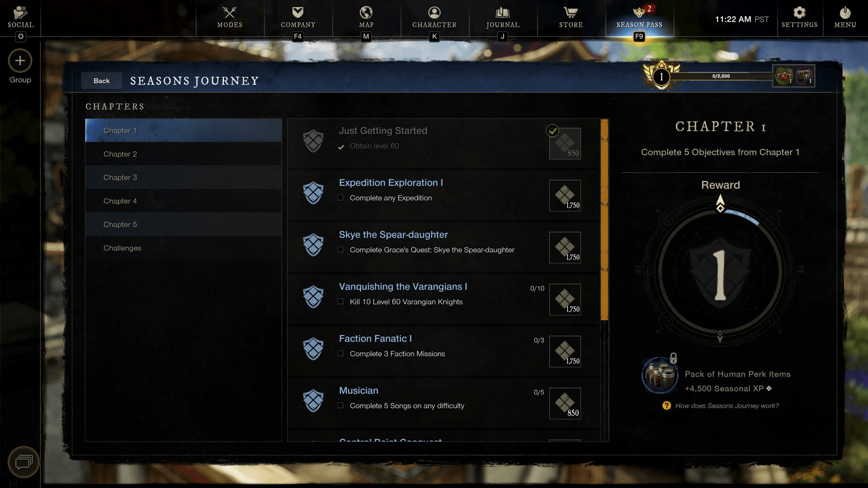The height and width of the screenshot is (488, 868).
Task: Select Chapter 2 in chapters list
Action: [184, 154]
